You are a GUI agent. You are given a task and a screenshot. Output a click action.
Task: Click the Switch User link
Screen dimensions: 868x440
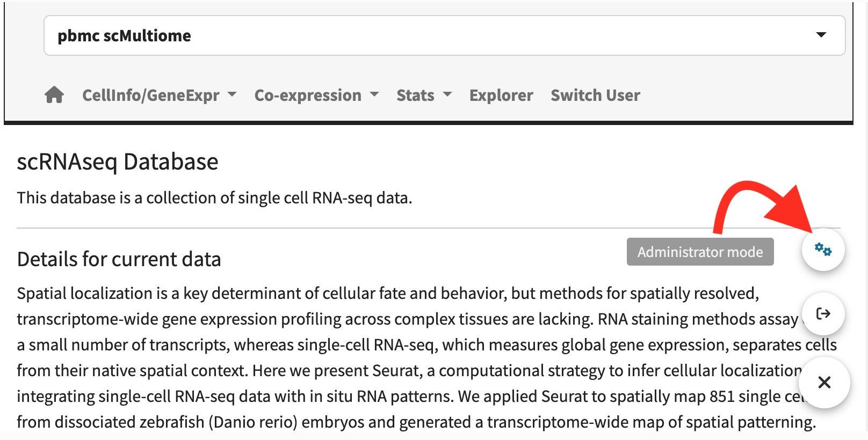click(x=595, y=95)
